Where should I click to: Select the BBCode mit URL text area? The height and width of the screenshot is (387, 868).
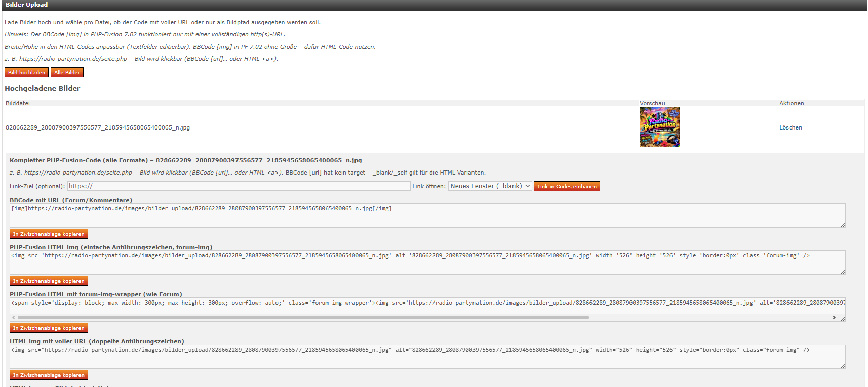(x=427, y=216)
